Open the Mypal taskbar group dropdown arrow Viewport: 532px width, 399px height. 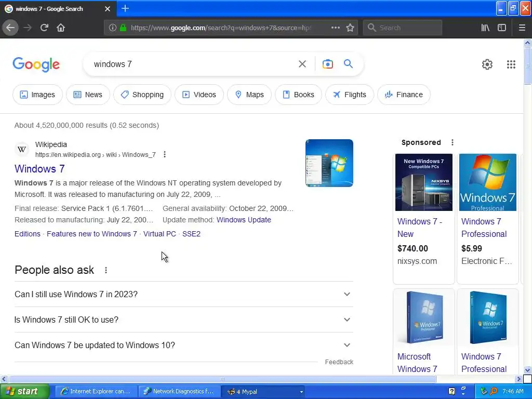click(x=301, y=392)
